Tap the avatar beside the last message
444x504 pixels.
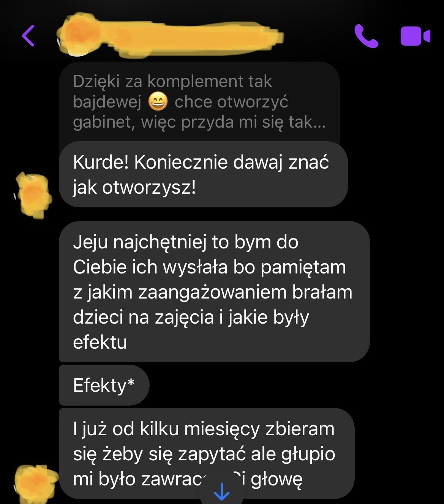coord(35,483)
